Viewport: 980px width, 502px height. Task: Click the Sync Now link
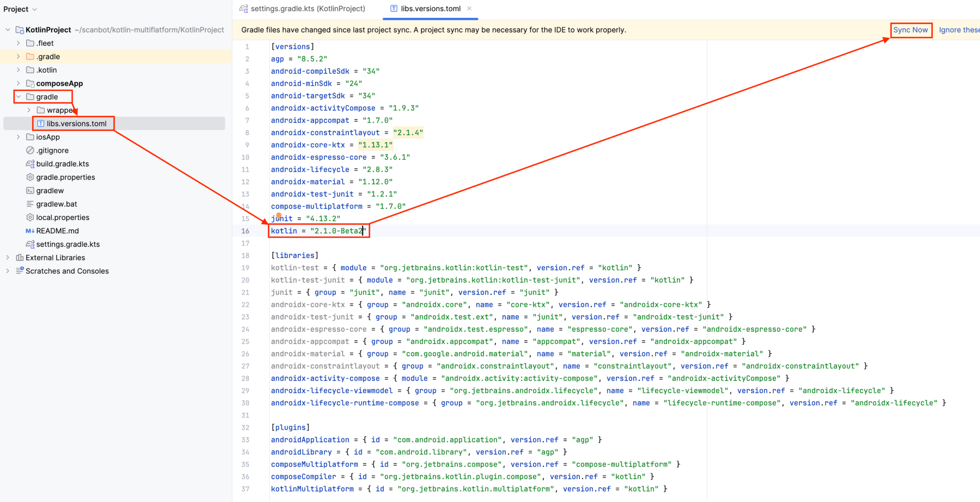[x=911, y=30]
